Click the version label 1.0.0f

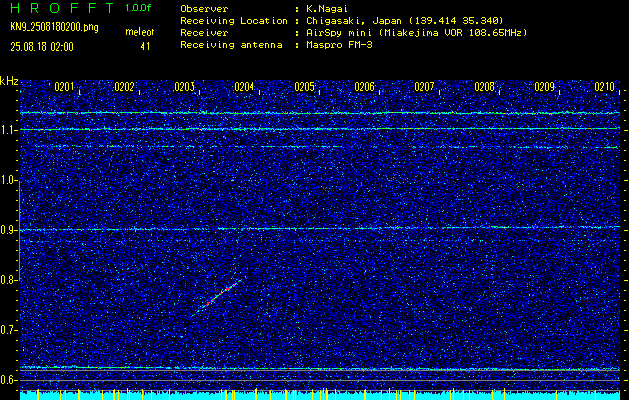(x=138, y=8)
